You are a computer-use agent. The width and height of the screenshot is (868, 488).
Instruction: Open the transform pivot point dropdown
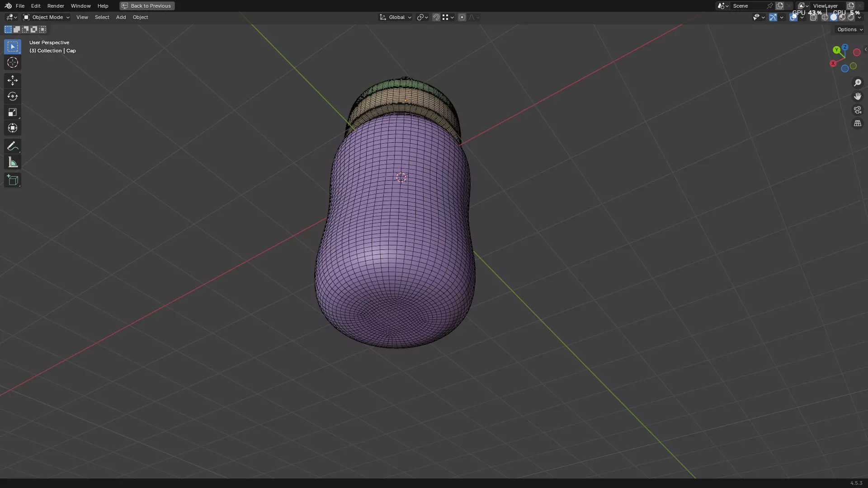(x=422, y=17)
